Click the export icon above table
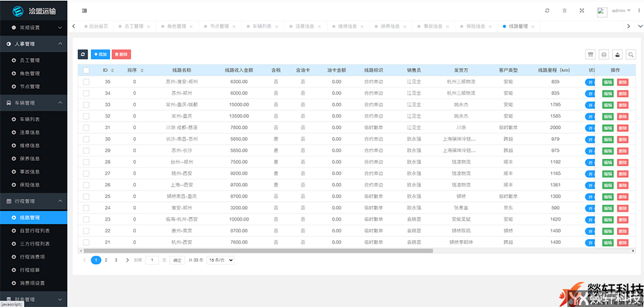The width and height of the screenshot is (644, 307). [x=618, y=55]
